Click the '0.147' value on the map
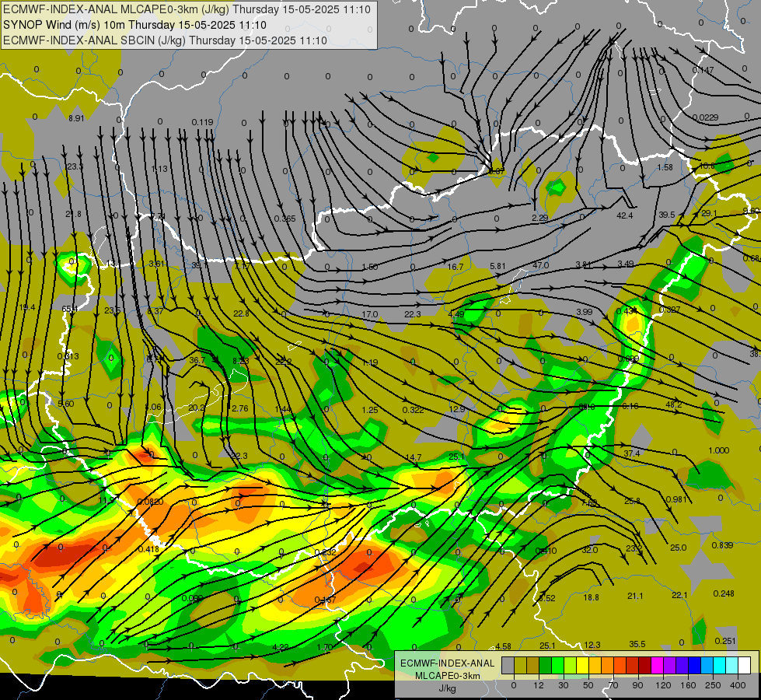Screen dimensions: 761x700 pyautogui.click(x=703, y=70)
